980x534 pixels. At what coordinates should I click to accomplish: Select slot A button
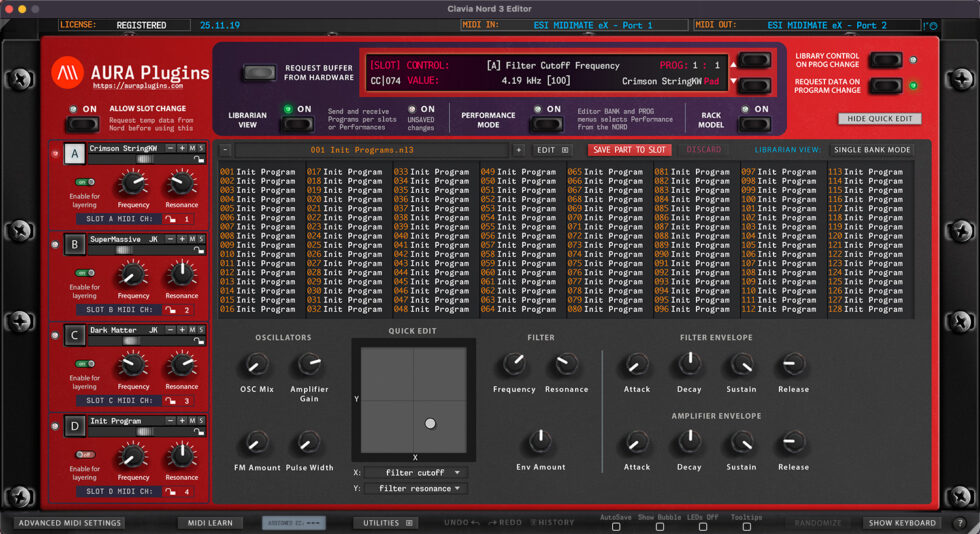74,154
